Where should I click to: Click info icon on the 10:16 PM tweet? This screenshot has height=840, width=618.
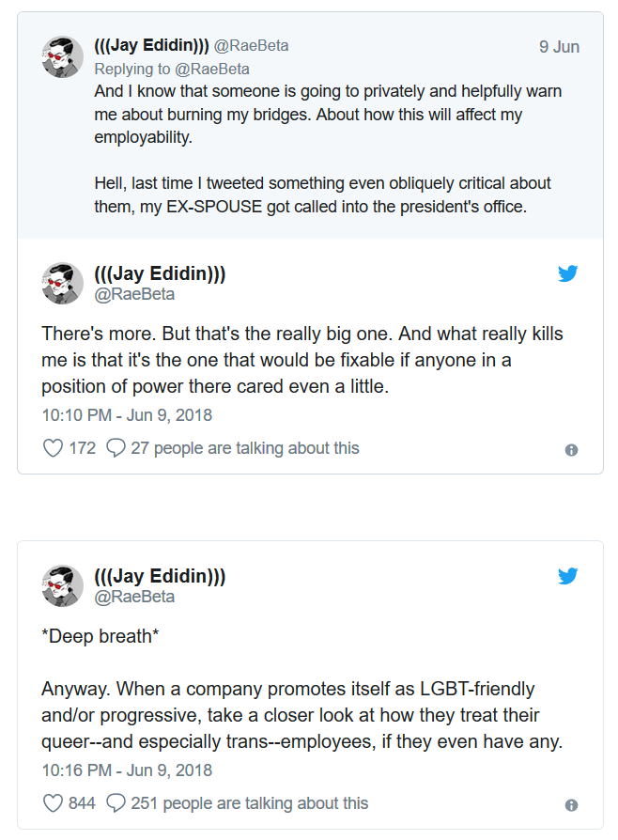pyautogui.click(x=571, y=805)
